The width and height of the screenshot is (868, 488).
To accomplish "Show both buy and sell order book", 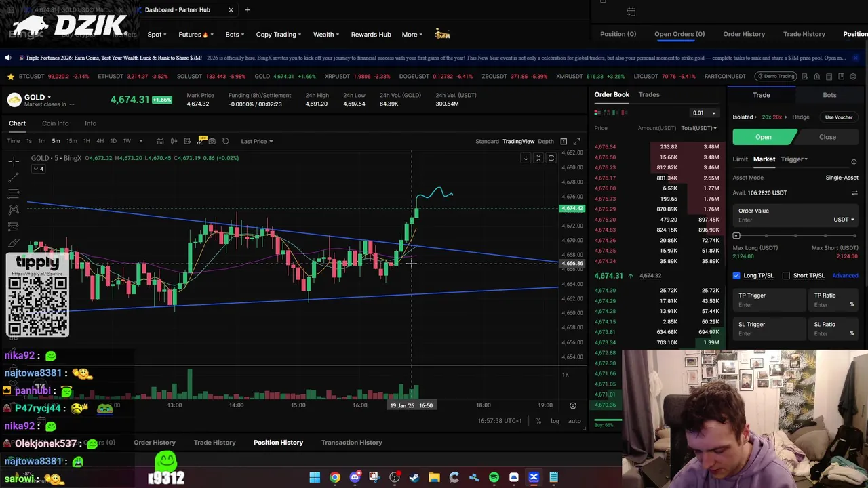I will 597,113.
